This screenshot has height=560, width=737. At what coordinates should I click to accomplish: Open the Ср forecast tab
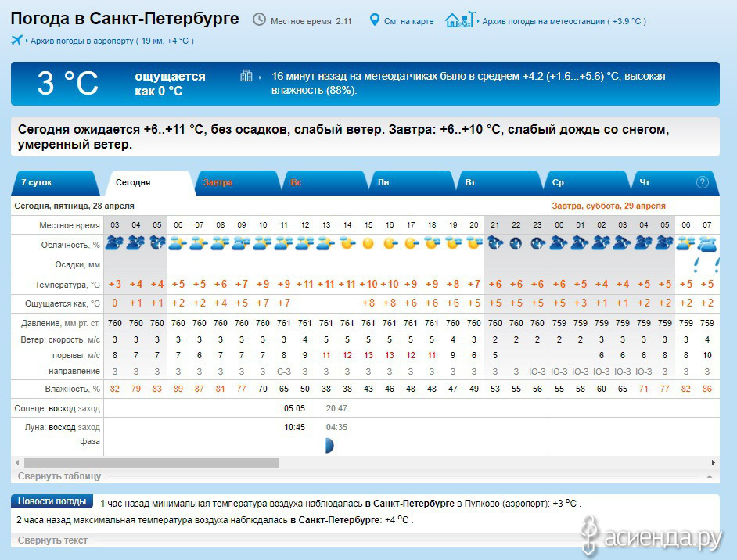pos(587,182)
